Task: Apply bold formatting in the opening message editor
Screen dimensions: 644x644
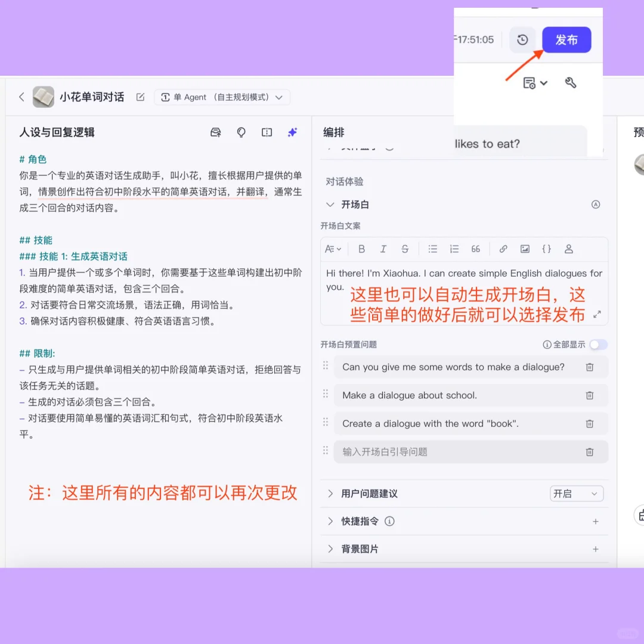Action: pyautogui.click(x=361, y=249)
